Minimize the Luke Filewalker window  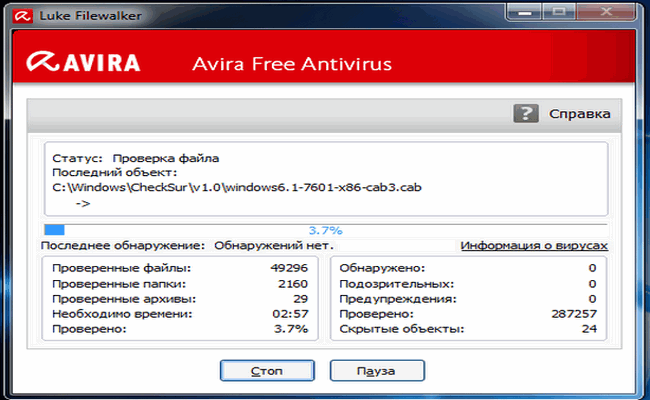[x=524, y=12]
